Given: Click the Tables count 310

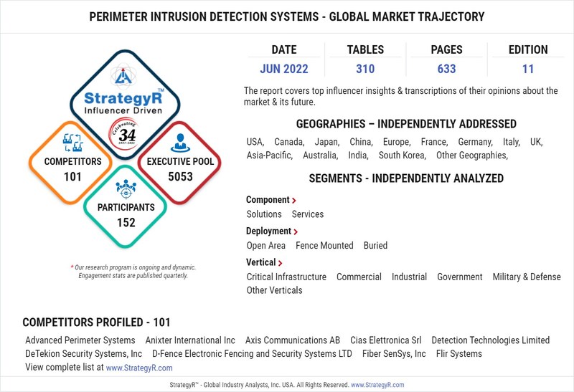Looking at the screenshot, I should pyautogui.click(x=365, y=70).
